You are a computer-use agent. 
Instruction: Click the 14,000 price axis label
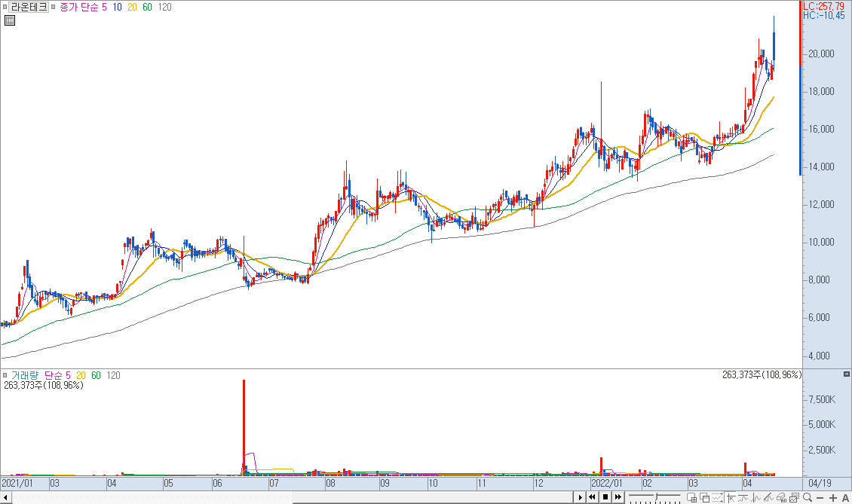click(821, 166)
